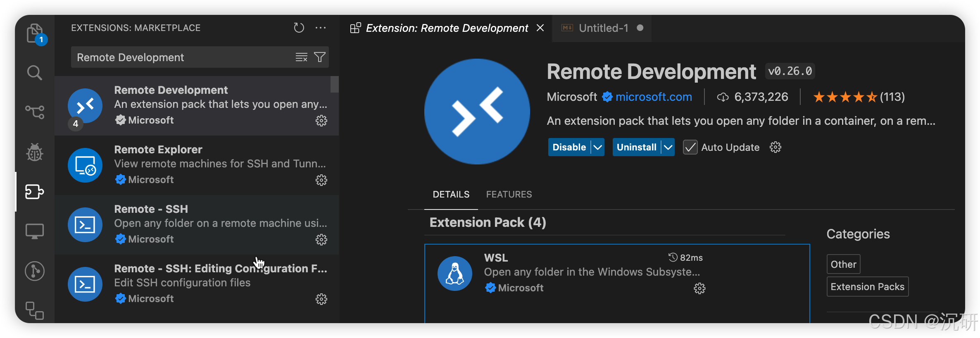The image size is (980, 338).
Task: Open the microsoft.com publisher link
Action: [x=654, y=97]
